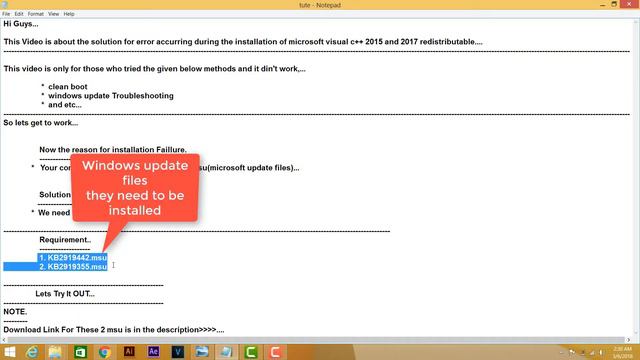Open the Edit menu

(19, 14)
